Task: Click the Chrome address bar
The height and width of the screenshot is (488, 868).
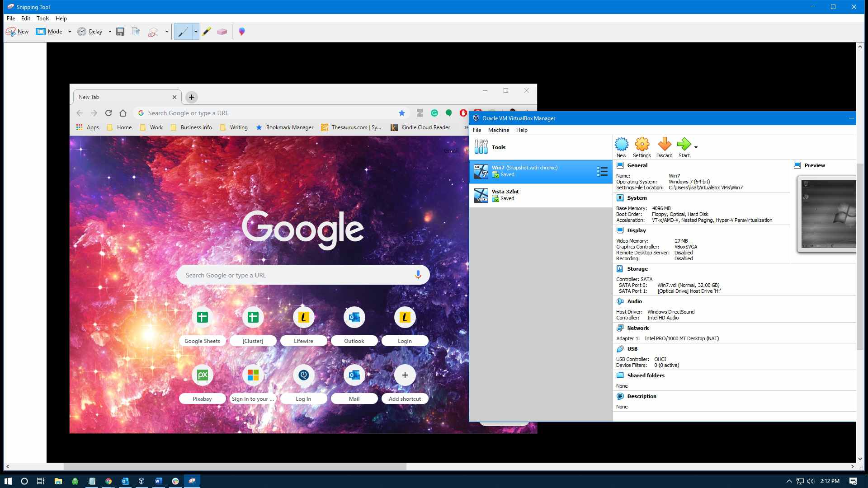Action: pos(271,113)
